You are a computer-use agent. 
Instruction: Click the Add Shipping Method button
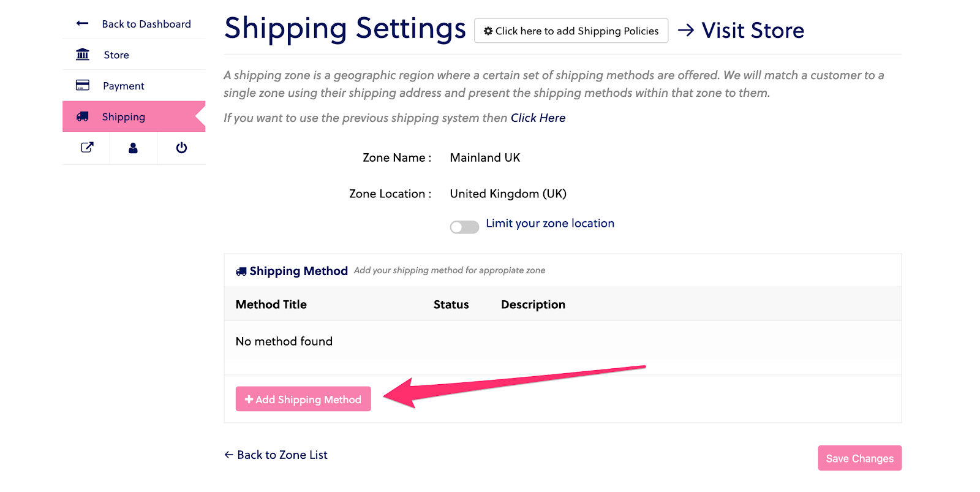point(303,399)
